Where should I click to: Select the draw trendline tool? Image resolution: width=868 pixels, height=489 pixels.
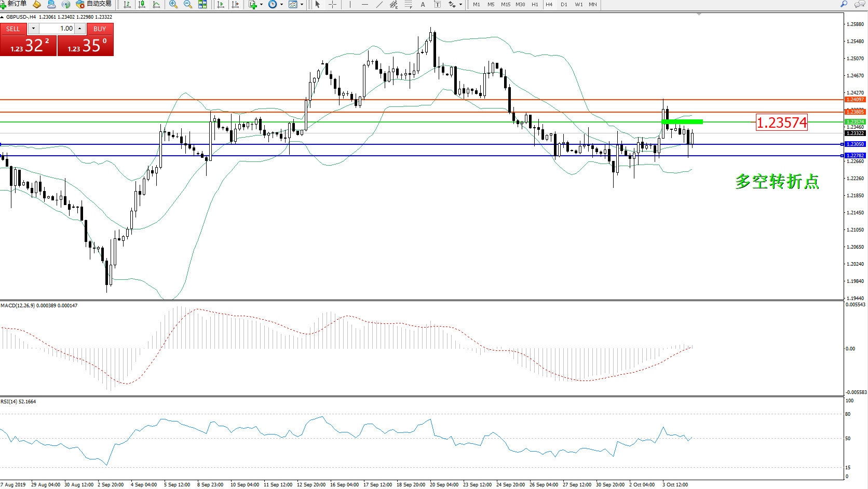pyautogui.click(x=379, y=5)
